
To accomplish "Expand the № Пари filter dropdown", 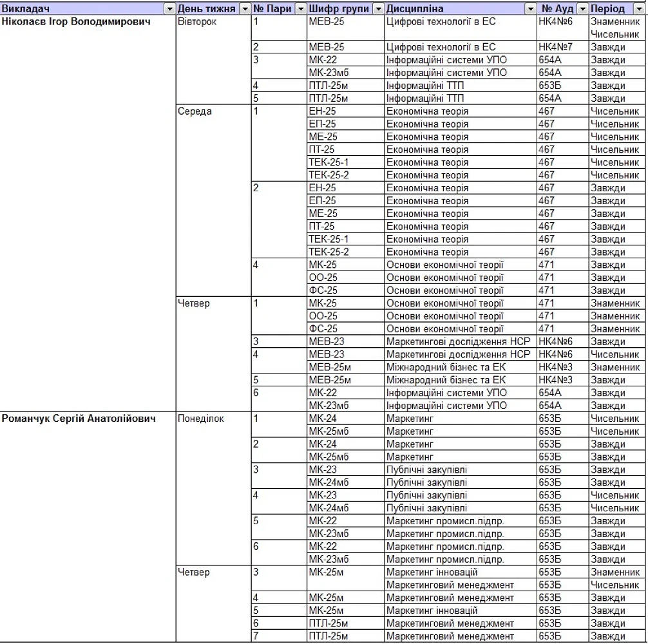I will [301, 9].
